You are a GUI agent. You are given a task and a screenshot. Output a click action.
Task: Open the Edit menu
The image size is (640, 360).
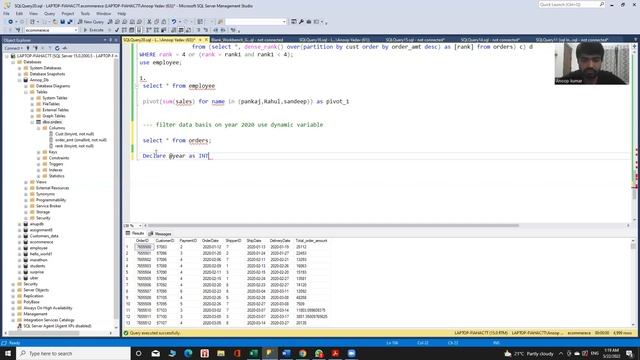(19, 13)
